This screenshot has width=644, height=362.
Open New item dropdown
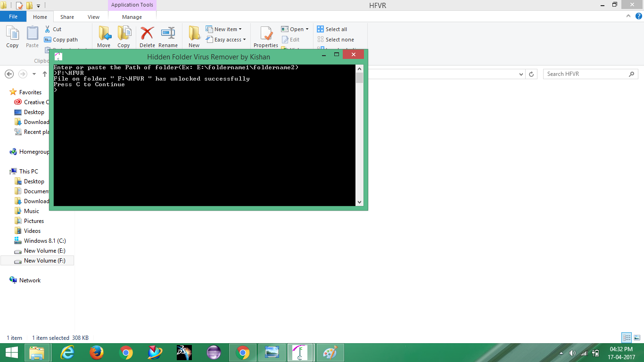pyautogui.click(x=223, y=29)
